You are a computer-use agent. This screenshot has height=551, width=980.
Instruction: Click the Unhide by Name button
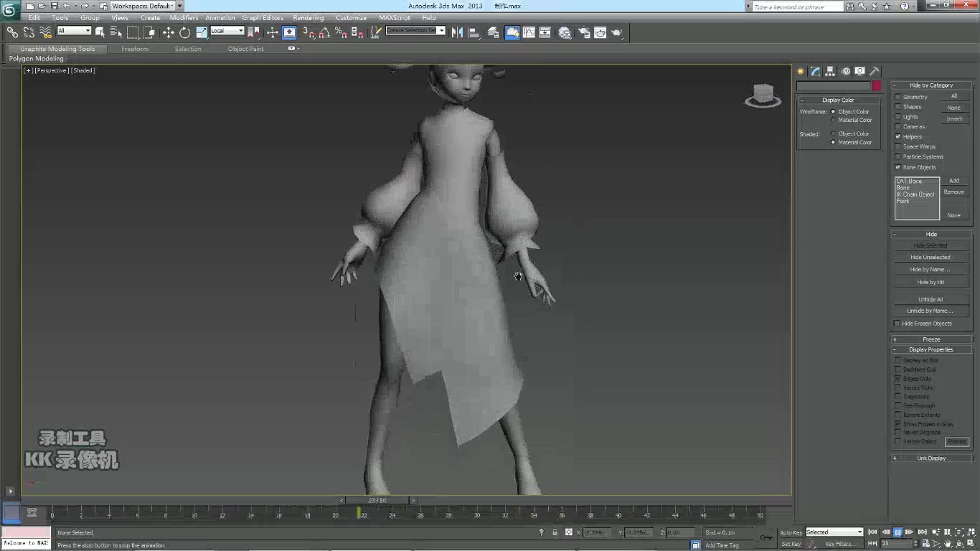pos(930,311)
